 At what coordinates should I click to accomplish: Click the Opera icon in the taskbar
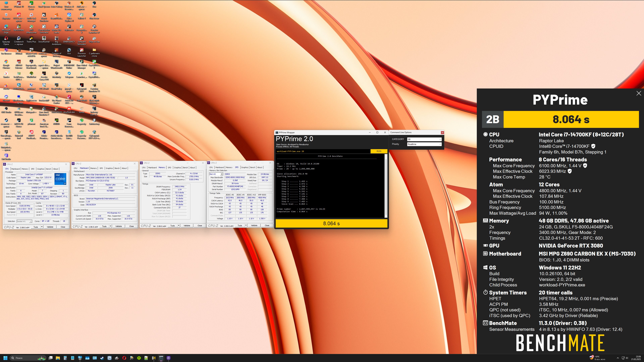pyautogui.click(x=124, y=358)
